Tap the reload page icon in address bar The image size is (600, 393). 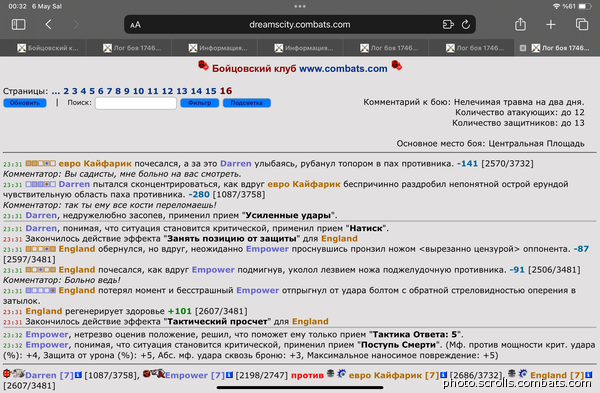(x=466, y=24)
